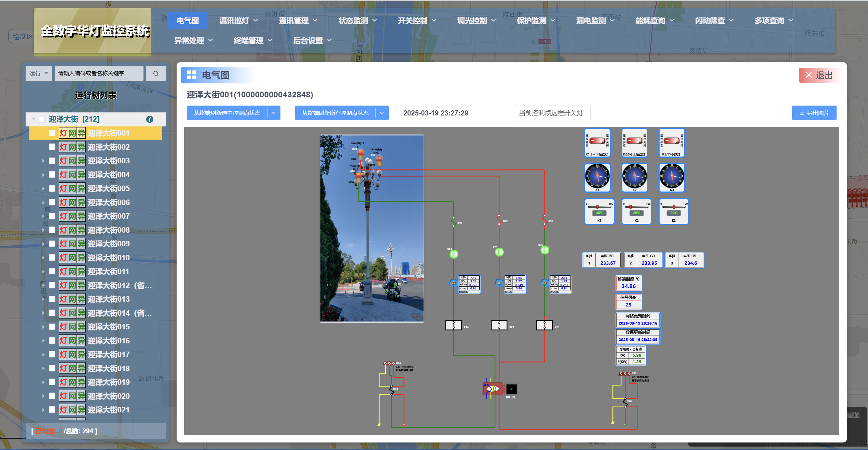This screenshot has width=868, height=450.
Task: Click the green lamp node 074
Action: pyautogui.click(x=499, y=252)
